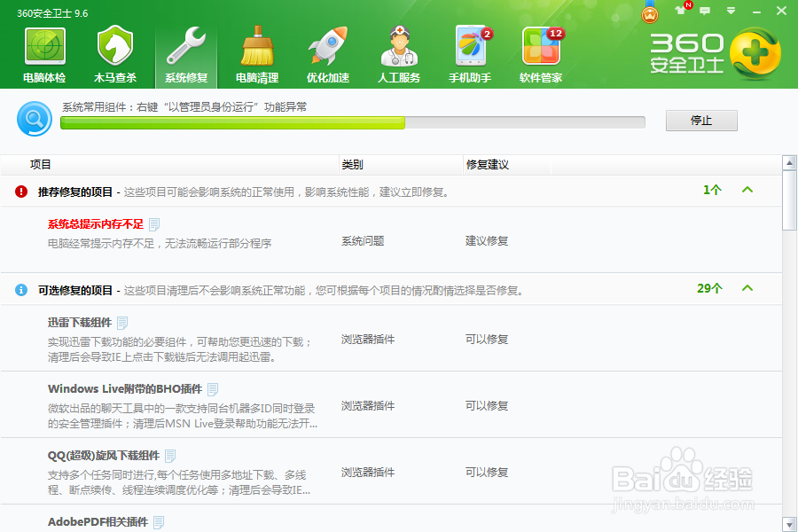
Task: Close the 360 window
Action: [781, 11]
